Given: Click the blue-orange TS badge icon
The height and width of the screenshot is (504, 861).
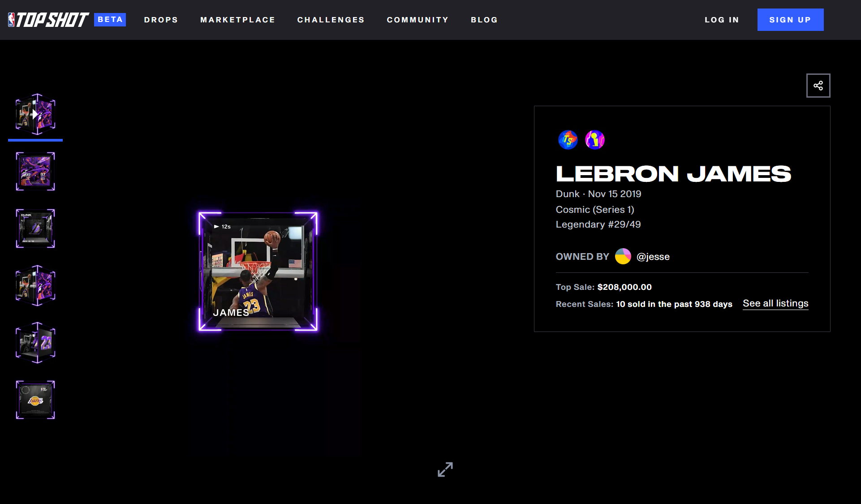Looking at the screenshot, I should coord(568,140).
